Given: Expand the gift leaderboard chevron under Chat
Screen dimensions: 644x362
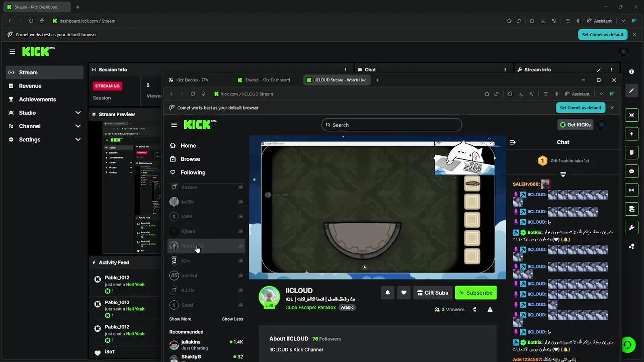Looking at the screenshot, I should pos(563,174).
